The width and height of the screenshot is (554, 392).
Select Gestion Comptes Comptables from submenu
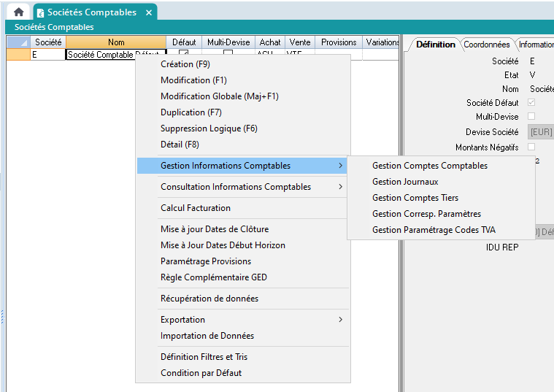(x=430, y=166)
